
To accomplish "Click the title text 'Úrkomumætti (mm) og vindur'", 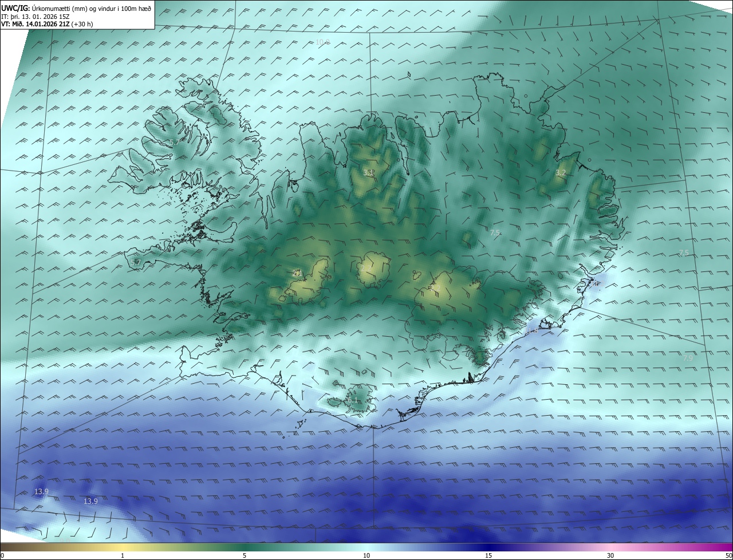I will pyautogui.click(x=73, y=8).
